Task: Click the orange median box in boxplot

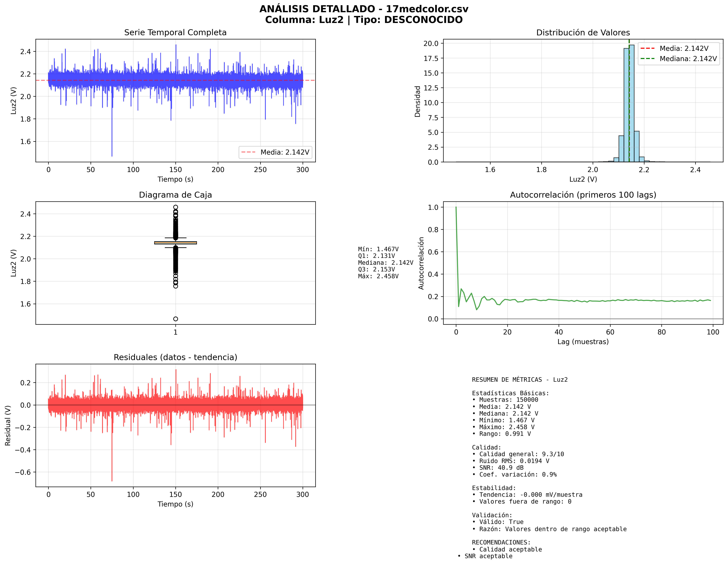Action: [x=175, y=243]
